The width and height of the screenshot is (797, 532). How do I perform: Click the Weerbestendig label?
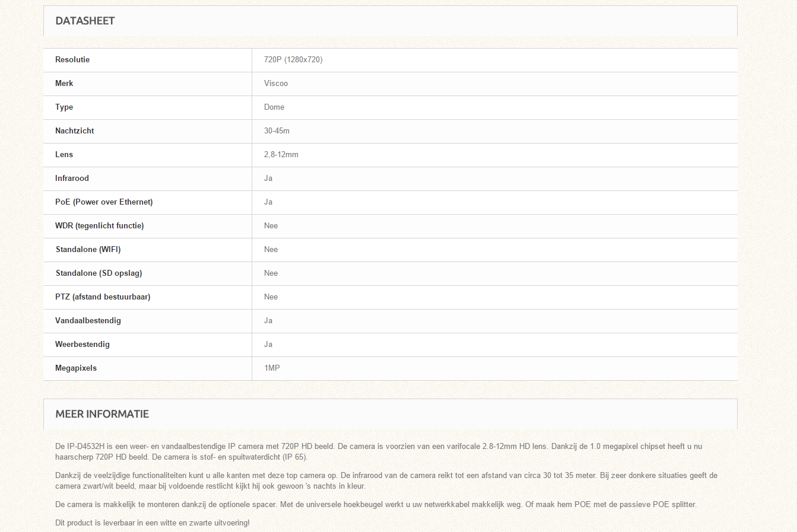tap(82, 344)
